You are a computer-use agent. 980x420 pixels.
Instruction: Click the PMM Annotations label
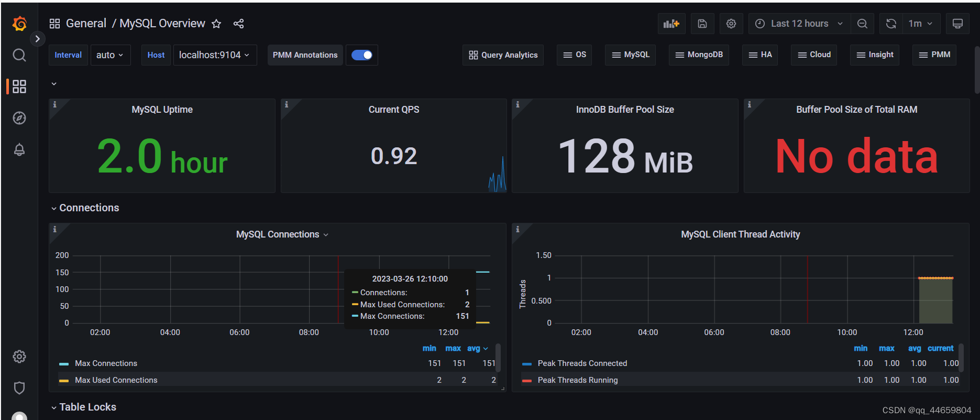pyautogui.click(x=305, y=55)
